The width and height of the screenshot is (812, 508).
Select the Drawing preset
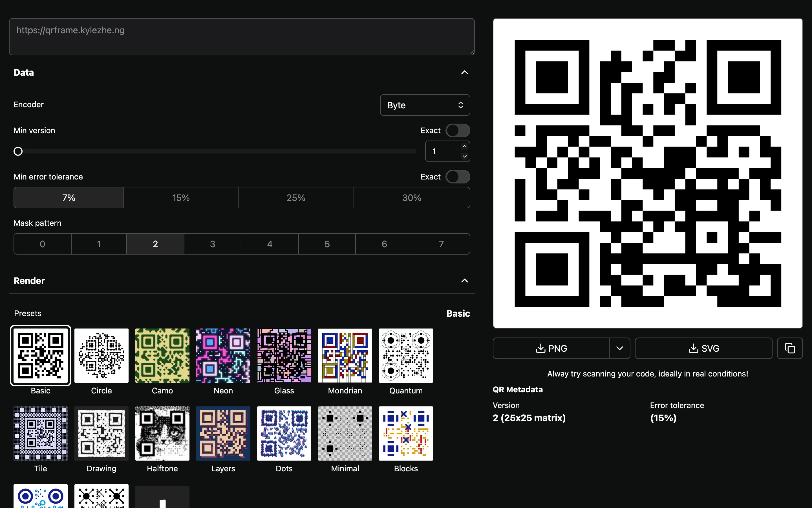tap(101, 433)
